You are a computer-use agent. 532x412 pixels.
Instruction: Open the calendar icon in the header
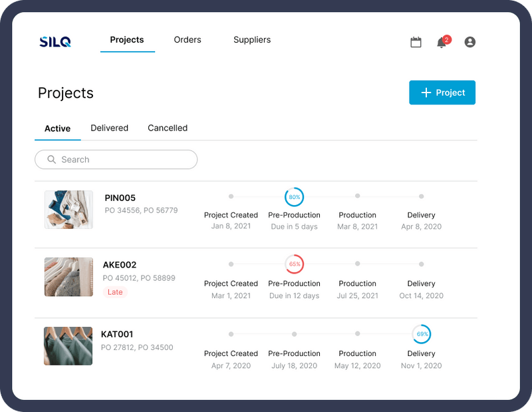pyautogui.click(x=416, y=41)
